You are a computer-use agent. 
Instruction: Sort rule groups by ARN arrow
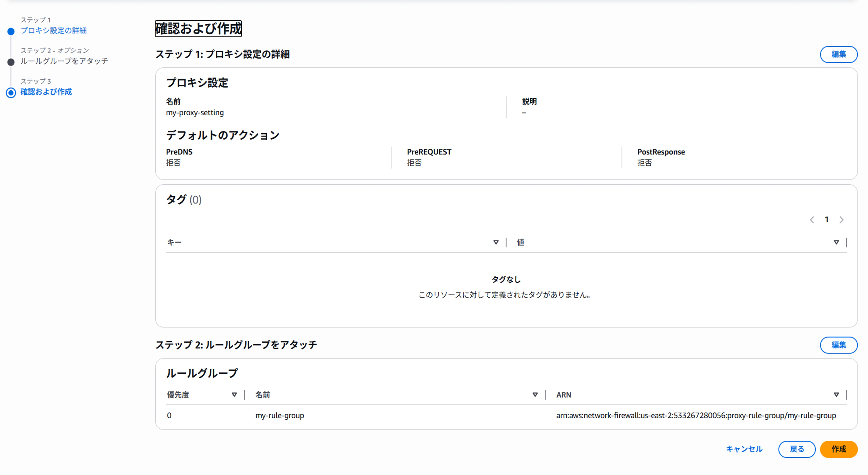click(836, 395)
